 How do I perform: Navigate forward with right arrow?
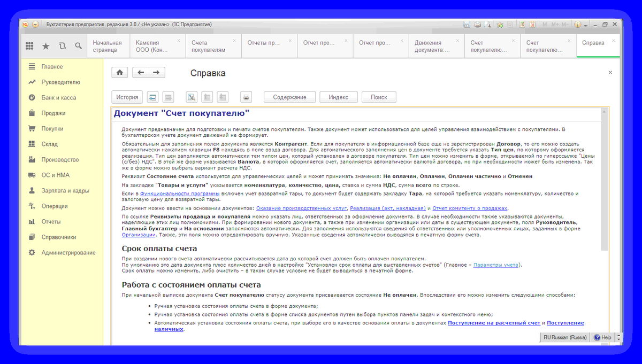tap(156, 73)
